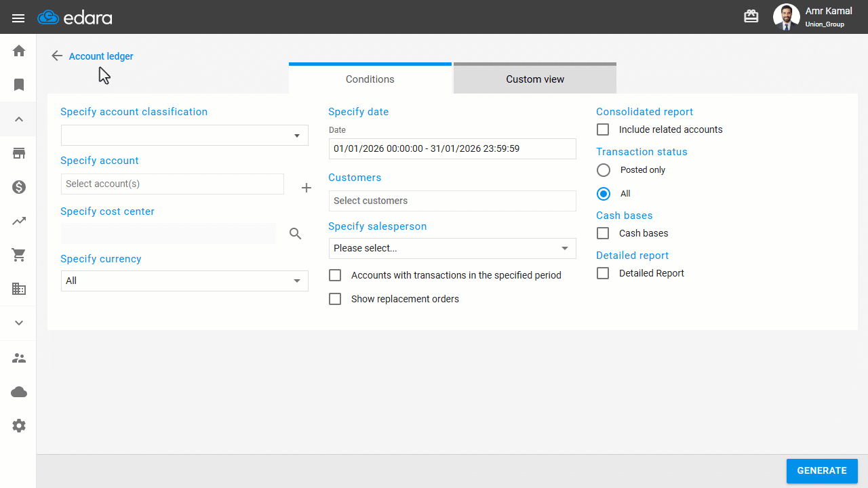Open the storefront sidebar icon

(x=19, y=153)
